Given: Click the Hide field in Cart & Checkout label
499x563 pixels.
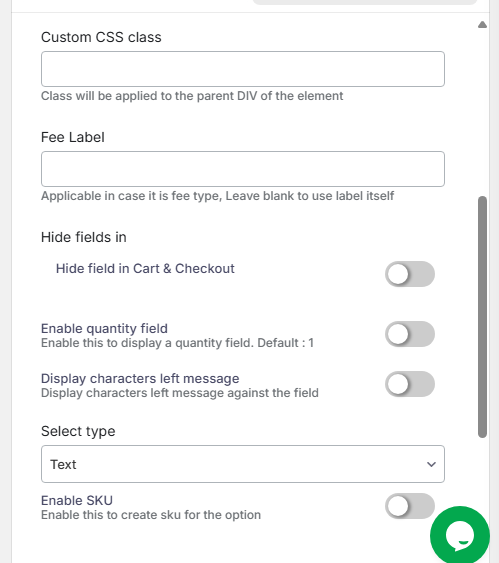Looking at the screenshot, I should [145, 269].
